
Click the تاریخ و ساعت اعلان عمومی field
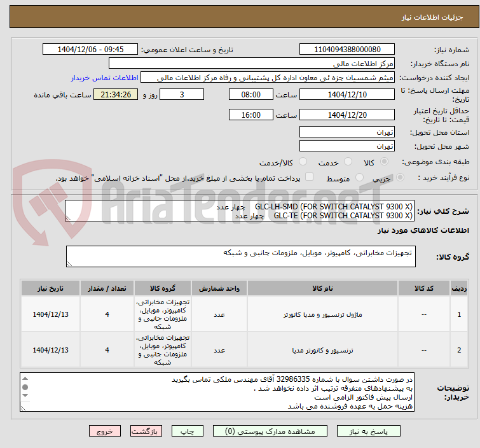click(90, 50)
